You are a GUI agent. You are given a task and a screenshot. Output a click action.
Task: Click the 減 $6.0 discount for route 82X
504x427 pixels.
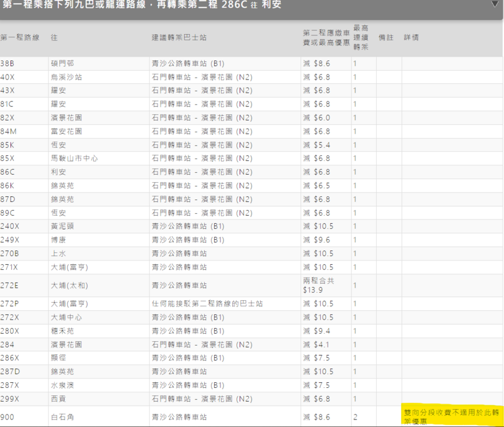click(317, 118)
